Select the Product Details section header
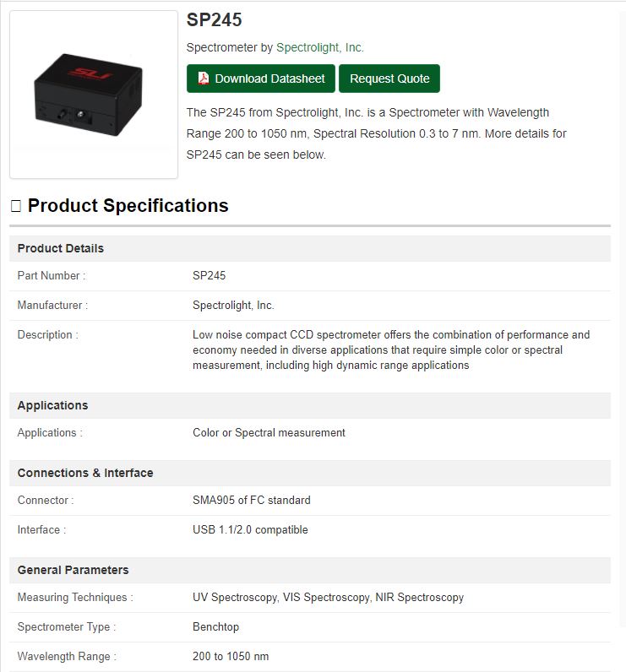This screenshot has width=626, height=672. click(310, 248)
